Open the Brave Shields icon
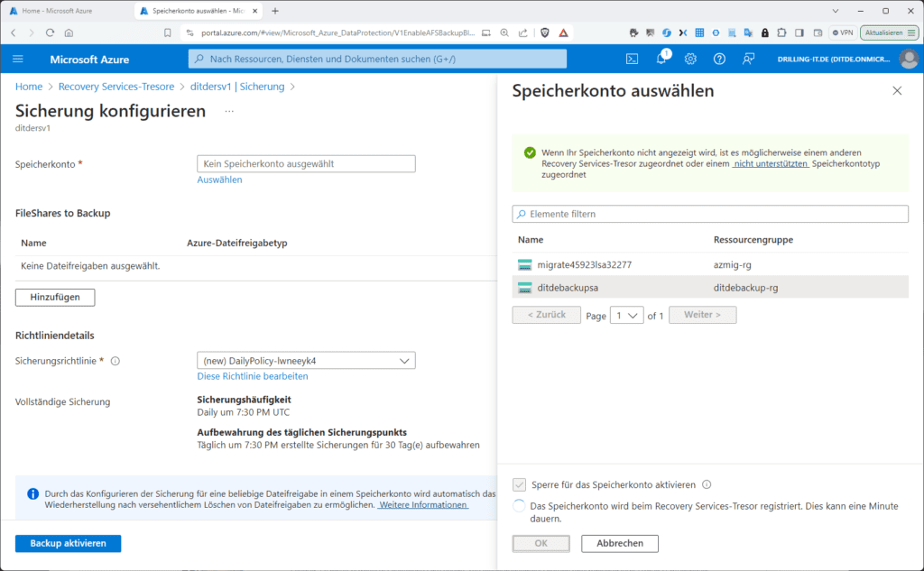 click(x=545, y=33)
